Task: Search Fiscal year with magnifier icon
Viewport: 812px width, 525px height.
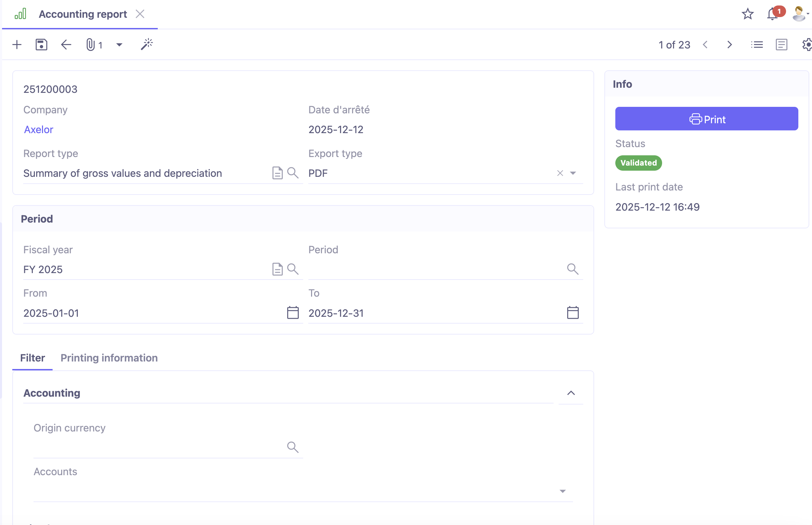Action: point(293,269)
